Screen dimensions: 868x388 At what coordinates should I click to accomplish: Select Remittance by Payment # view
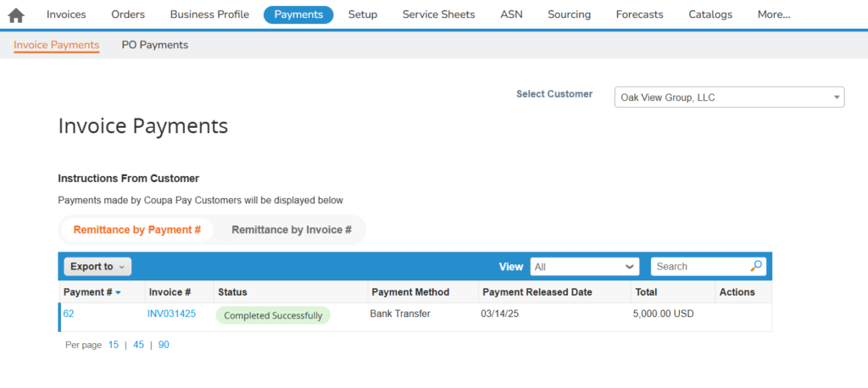136,230
